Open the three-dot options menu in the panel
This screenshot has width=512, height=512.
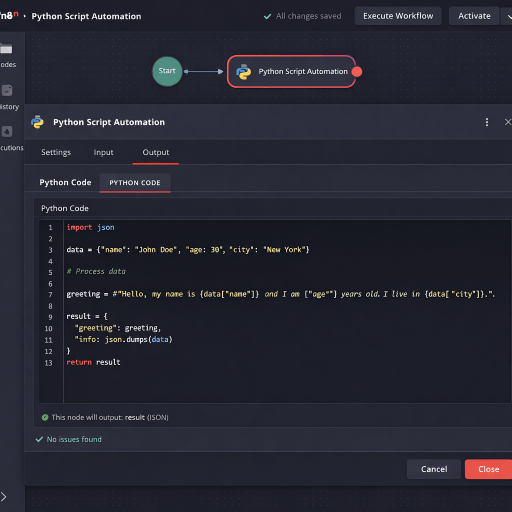(487, 122)
